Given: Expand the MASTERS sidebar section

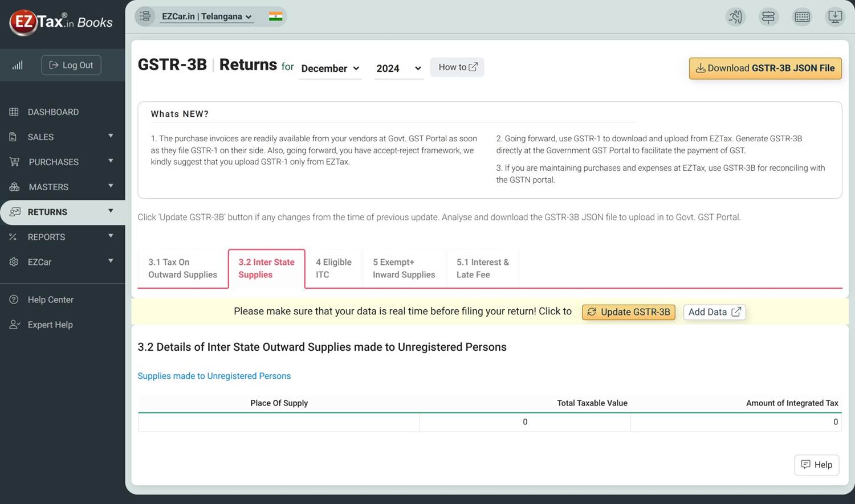Looking at the screenshot, I should [x=48, y=187].
